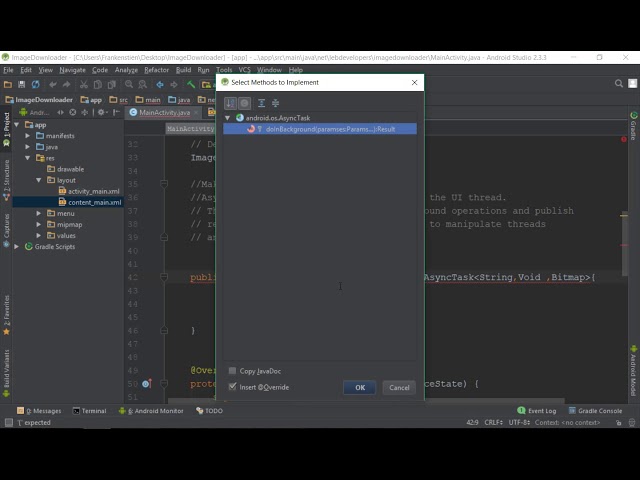Expand Gradle Scripts node
Screen dimensions: 640x480
[x=17, y=247]
